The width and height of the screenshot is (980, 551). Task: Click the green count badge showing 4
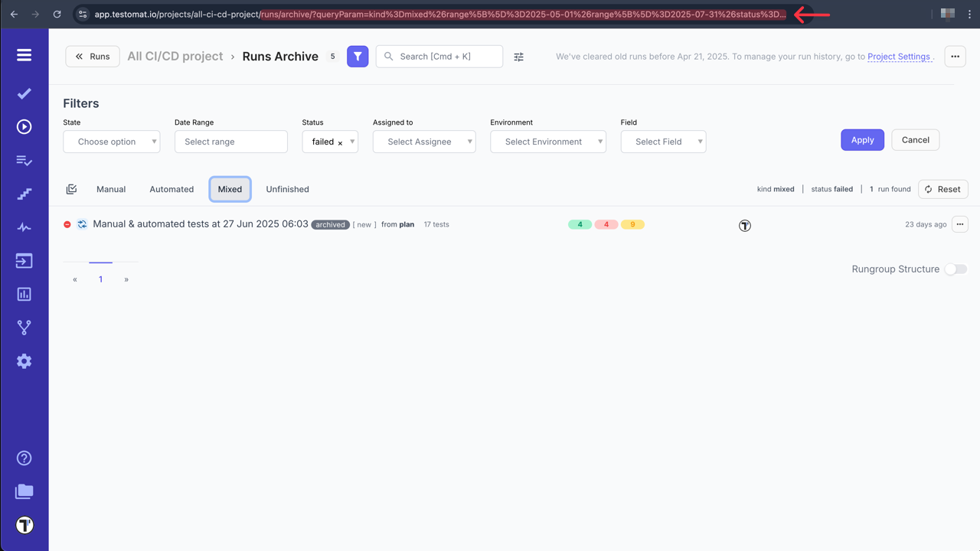(x=580, y=224)
